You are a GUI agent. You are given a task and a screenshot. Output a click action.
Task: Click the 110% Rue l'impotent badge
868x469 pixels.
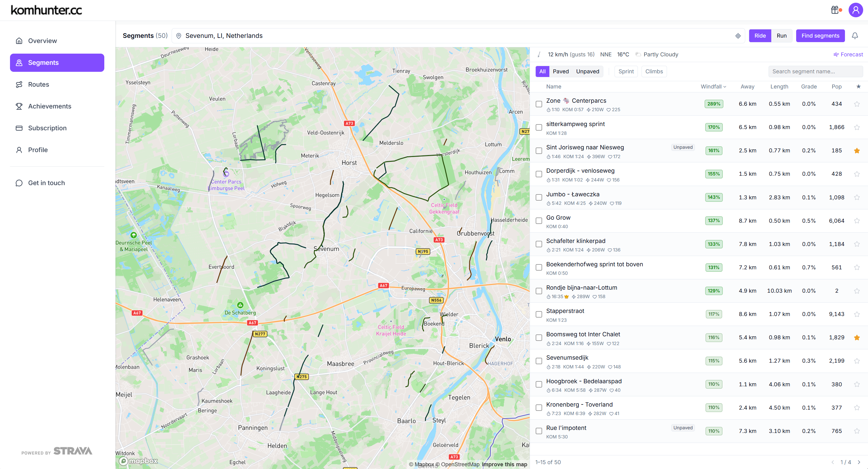[714, 431]
